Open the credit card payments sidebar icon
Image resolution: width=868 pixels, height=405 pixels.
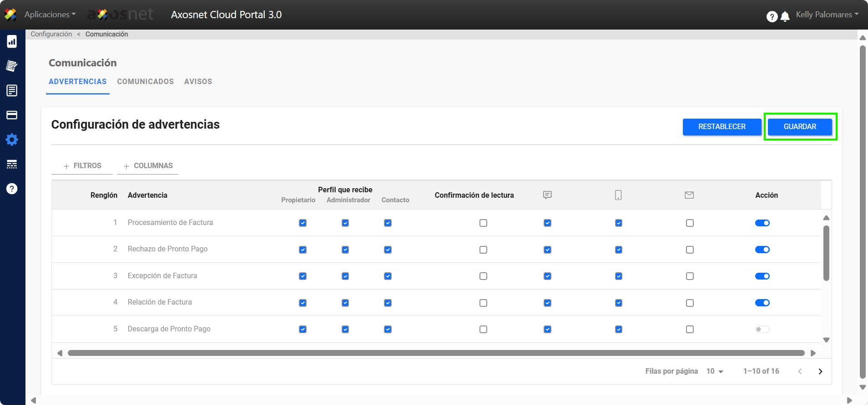pyautogui.click(x=12, y=115)
